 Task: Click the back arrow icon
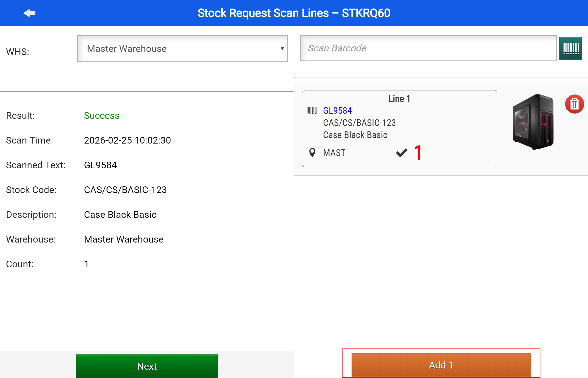pos(29,13)
